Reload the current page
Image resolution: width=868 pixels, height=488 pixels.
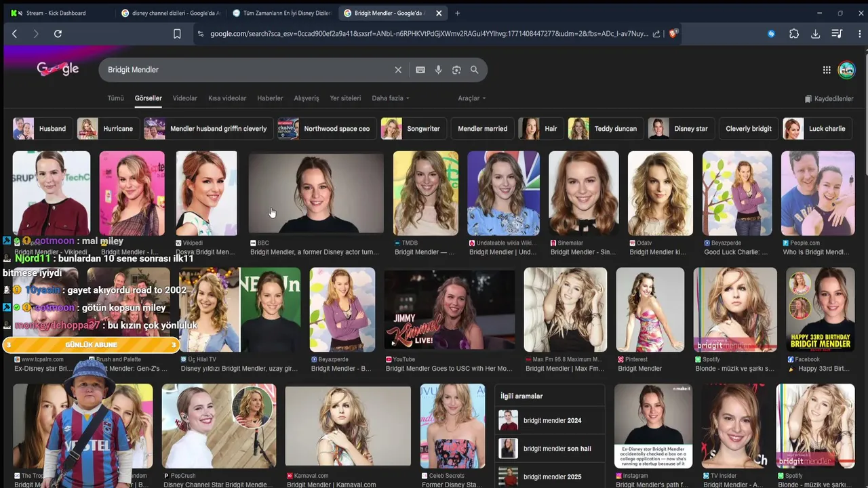click(x=58, y=34)
